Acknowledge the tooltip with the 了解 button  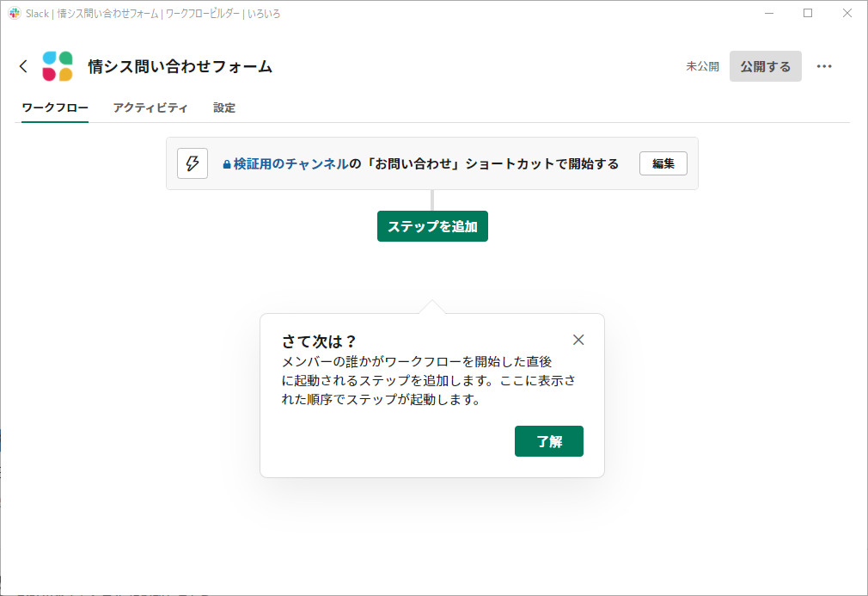click(548, 440)
